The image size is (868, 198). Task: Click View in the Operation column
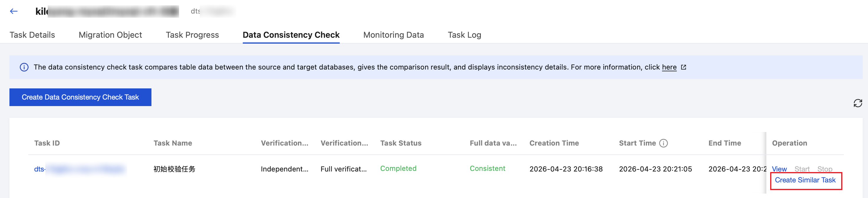tap(779, 169)
